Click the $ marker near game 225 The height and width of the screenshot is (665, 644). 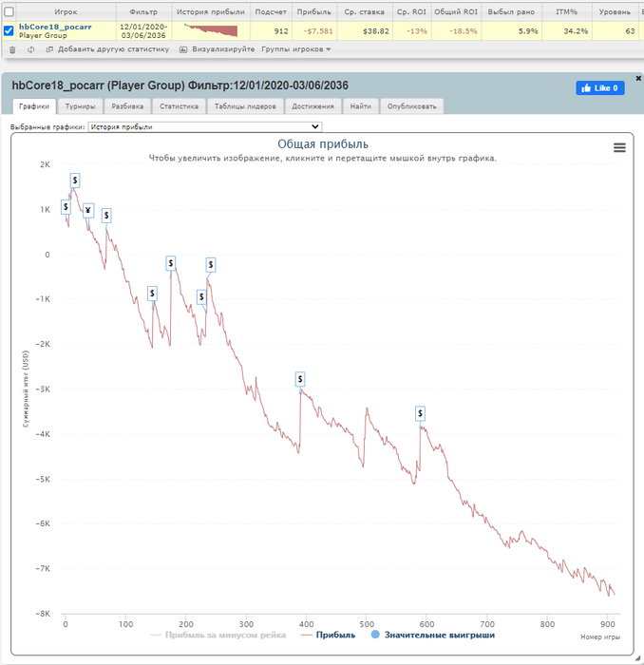click(201, 296)
